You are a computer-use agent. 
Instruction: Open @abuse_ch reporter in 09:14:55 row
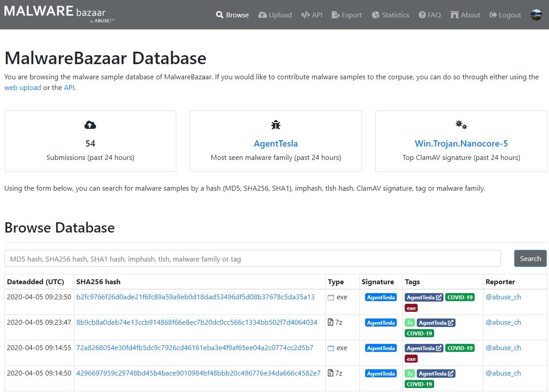click(503, 347)
